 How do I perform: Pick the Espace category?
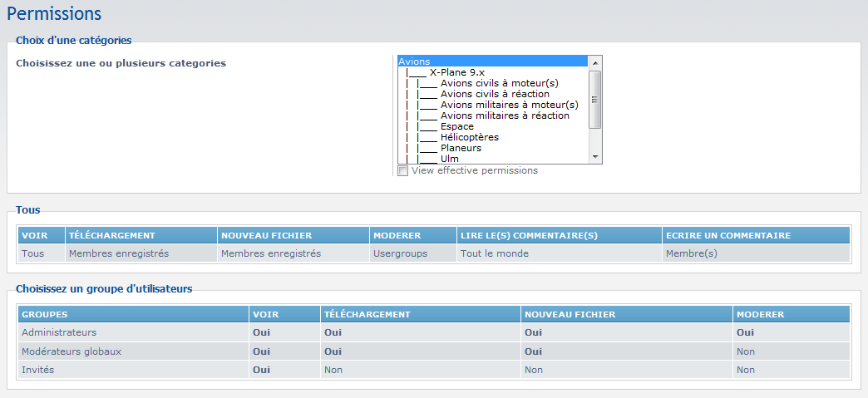coord(456,126)
